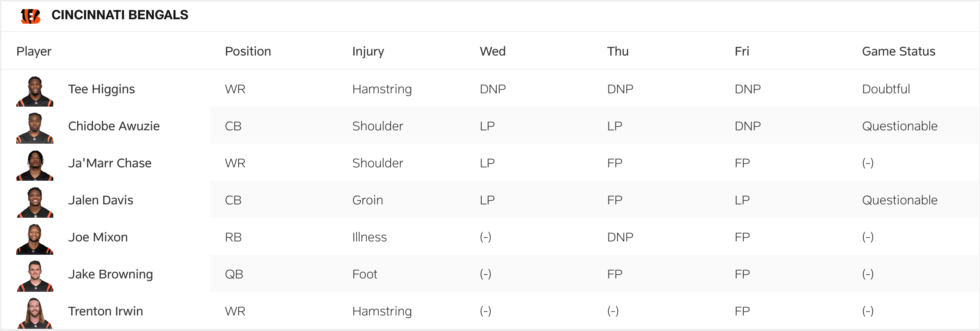Select Trenton Irwin's headshot photo
980x331 pixels.
click(34, 313)
